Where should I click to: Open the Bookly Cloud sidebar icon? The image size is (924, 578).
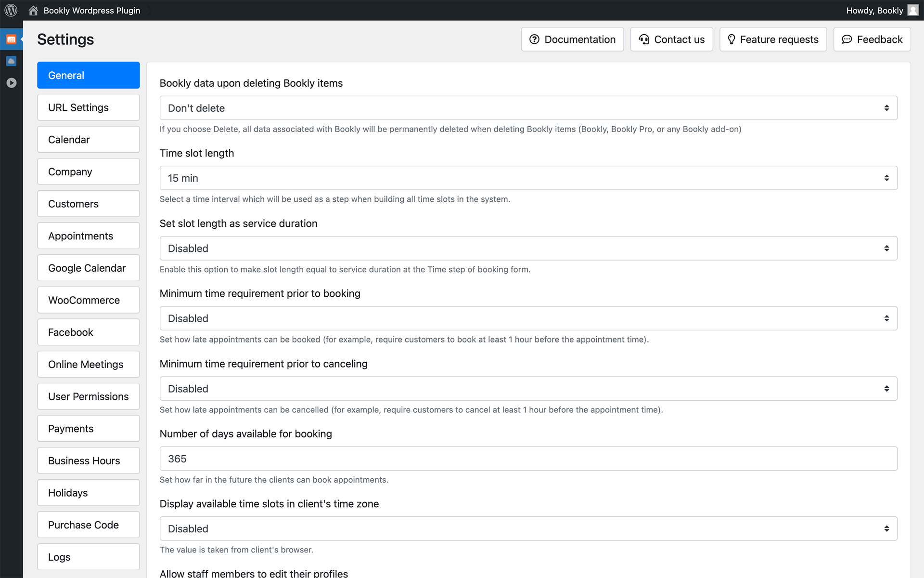pyautogui.click(x=11, y=61)
